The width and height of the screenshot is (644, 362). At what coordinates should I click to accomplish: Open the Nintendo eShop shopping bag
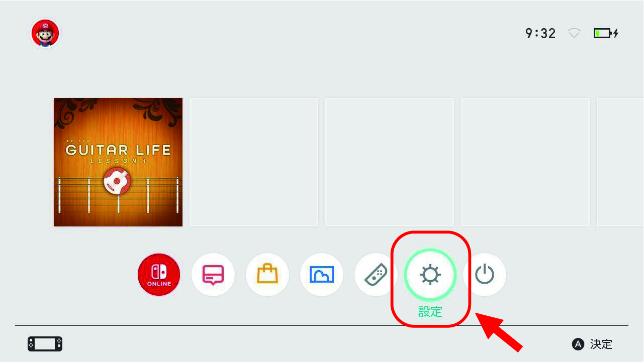tap(267, 275)
